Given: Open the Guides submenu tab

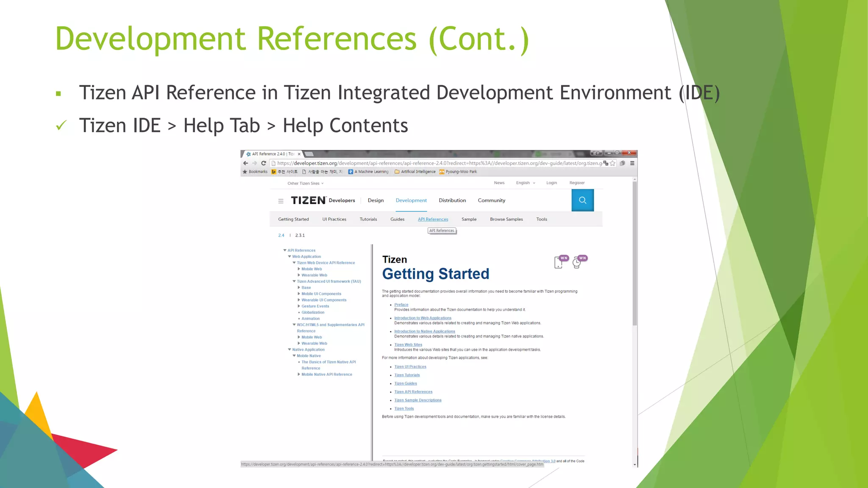Looking at the screenshot, I should pyautogui.click(x=397, y=219).
